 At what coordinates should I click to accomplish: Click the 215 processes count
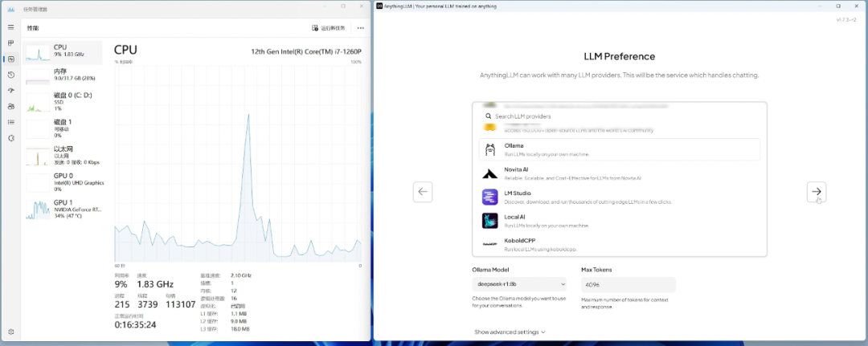click(122, 304)
